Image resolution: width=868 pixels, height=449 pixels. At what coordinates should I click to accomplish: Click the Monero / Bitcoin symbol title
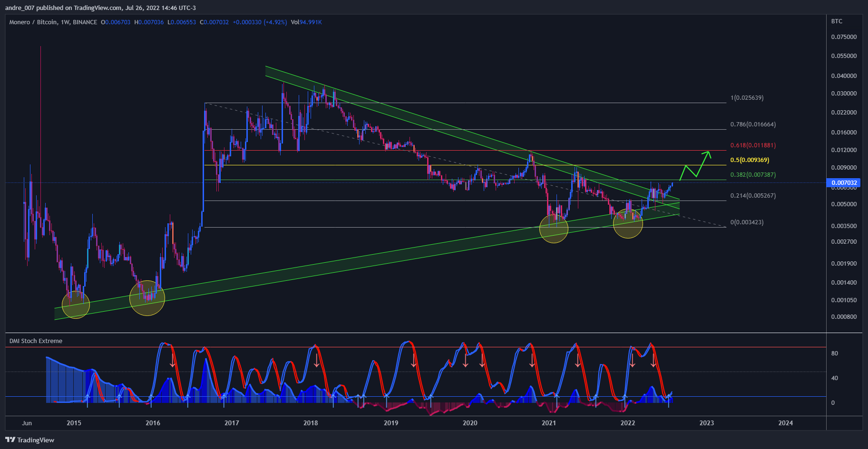pyautogui.click(x=33, y=22)
